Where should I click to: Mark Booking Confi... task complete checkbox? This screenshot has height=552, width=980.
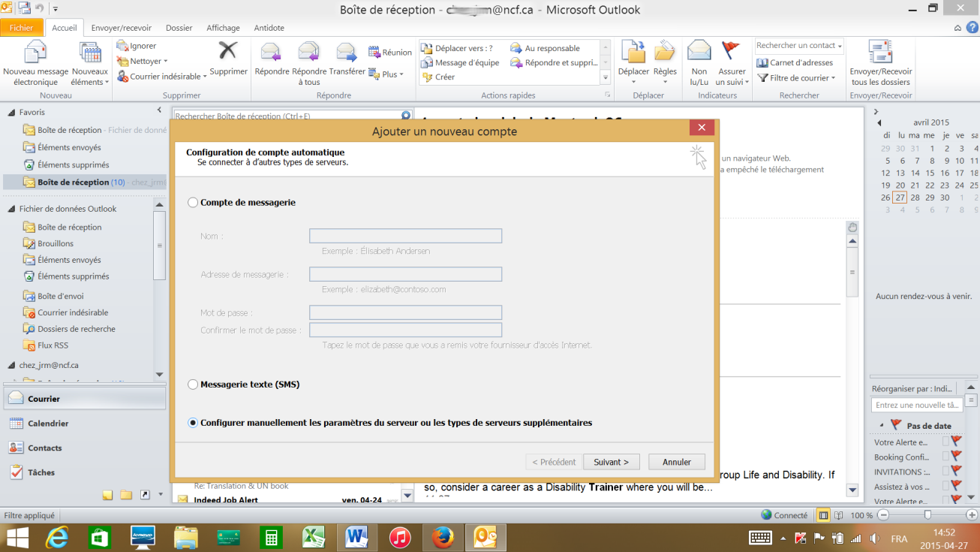(x=946, y=457)
